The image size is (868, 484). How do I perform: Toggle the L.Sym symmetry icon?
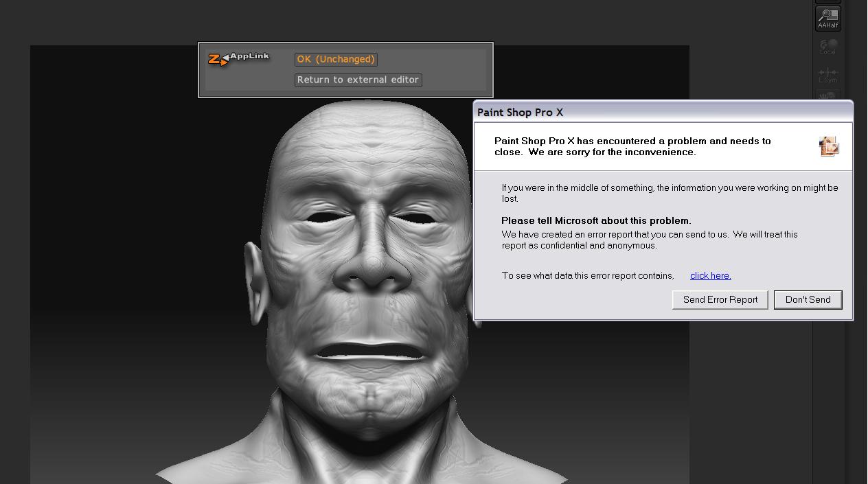click(x=827, y=75)
